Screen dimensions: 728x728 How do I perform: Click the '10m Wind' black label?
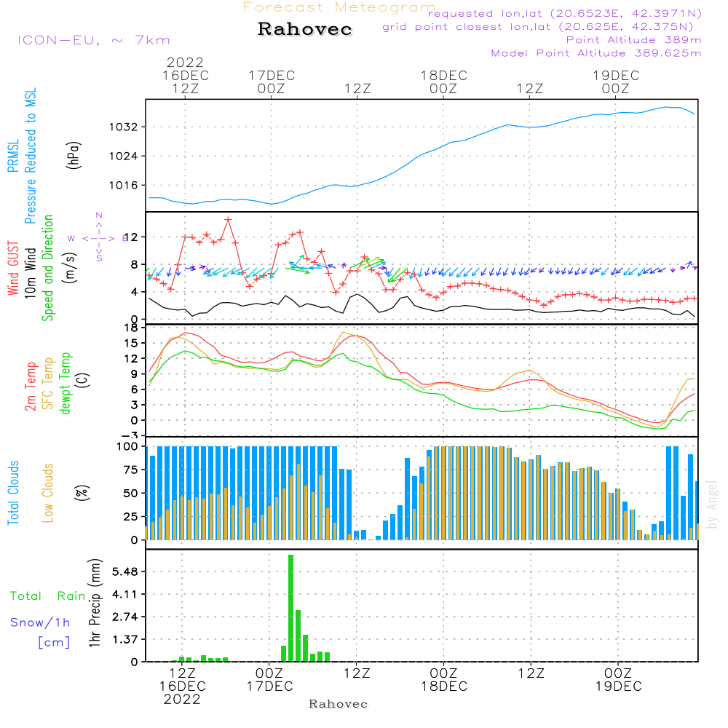coord(30,272)
